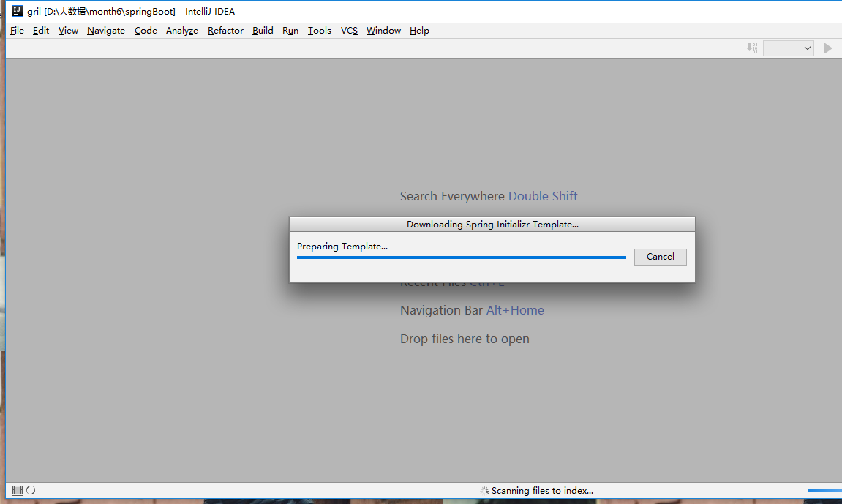Screen dimensions: 842x504
Task: Click the Build project hammer icon
Action: coord(752,48)
